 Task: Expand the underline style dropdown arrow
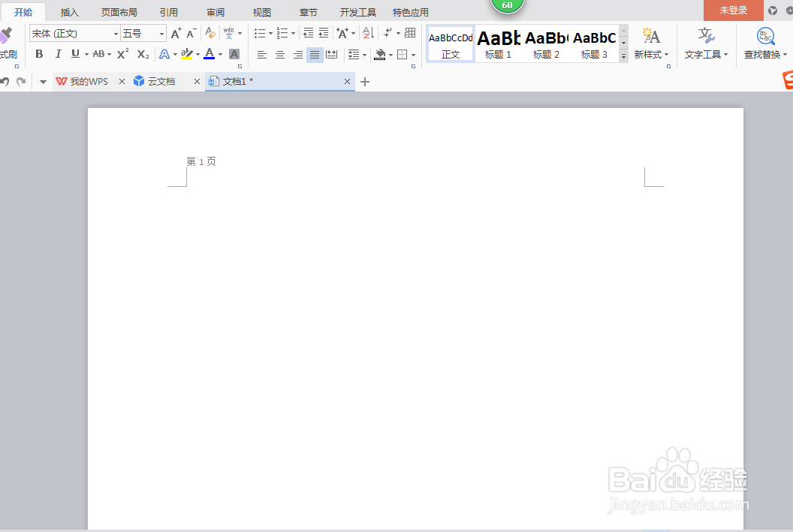[x=87, y=55]
